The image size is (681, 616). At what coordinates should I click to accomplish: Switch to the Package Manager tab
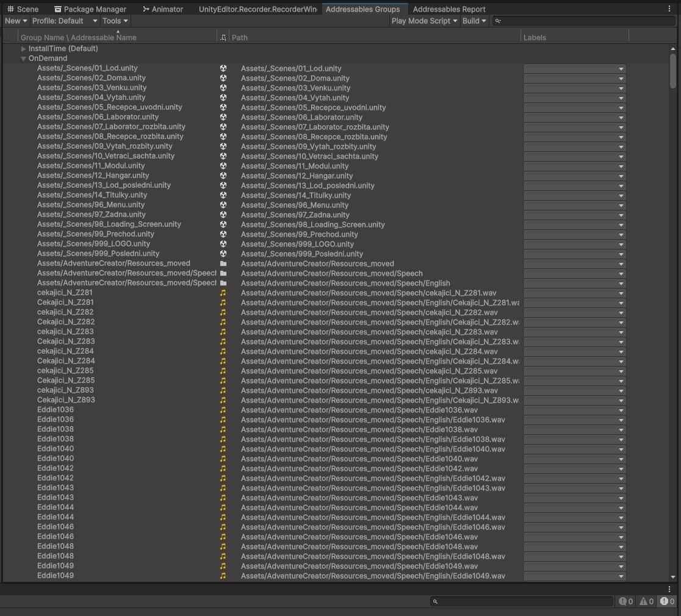[x=90, y=9]
